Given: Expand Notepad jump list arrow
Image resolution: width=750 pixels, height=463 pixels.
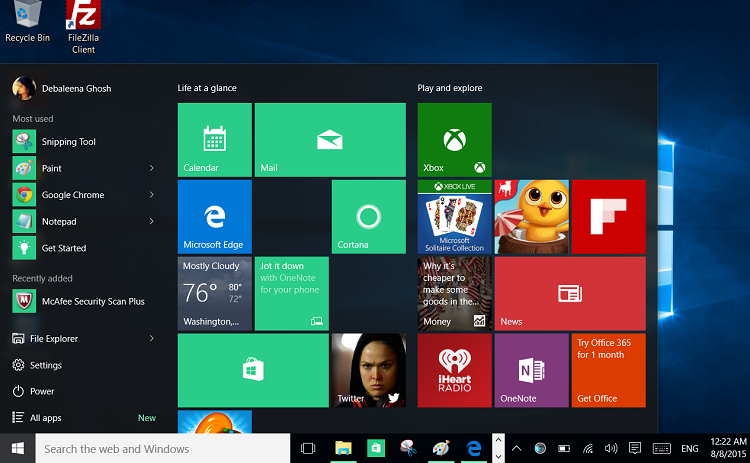Looking at the screenshot, I should point(152,221).
